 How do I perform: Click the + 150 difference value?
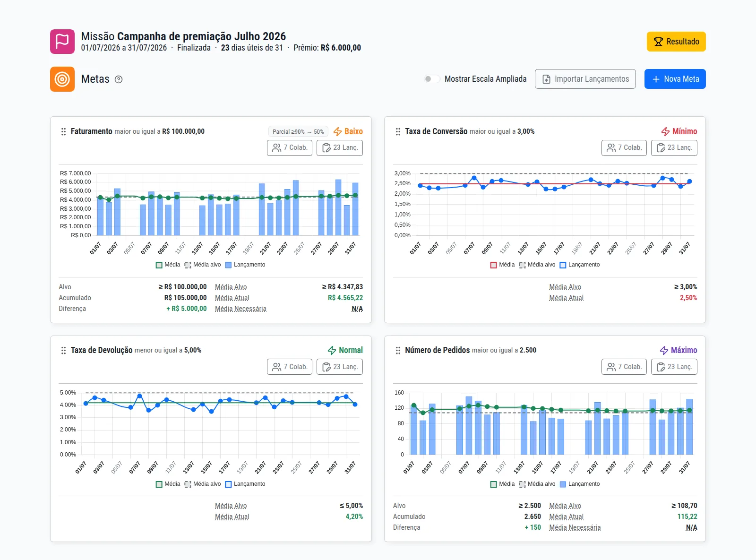tap(533, 527)
